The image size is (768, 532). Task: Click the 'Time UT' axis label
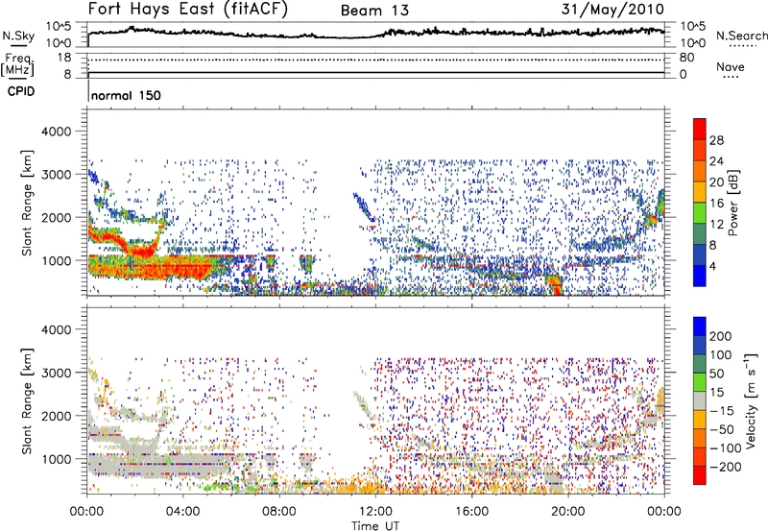click(375, 525)
